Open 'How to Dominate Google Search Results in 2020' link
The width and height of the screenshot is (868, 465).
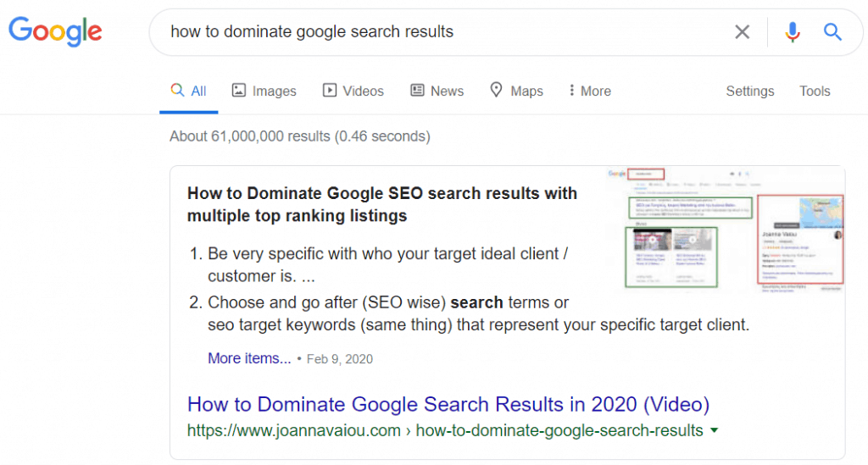(x=448, y=404)
